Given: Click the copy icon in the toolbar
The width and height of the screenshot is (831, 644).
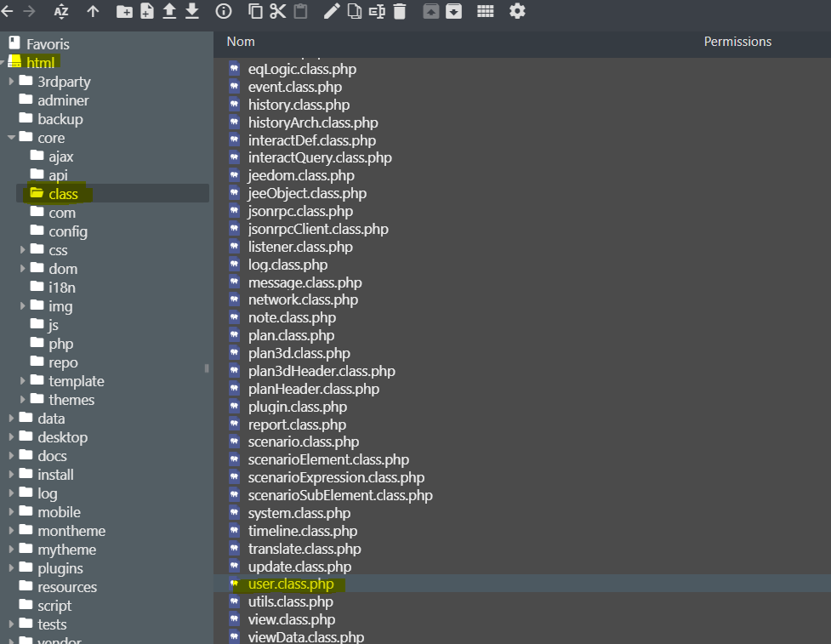Looking at the screenshot, I should click(255, 11).
